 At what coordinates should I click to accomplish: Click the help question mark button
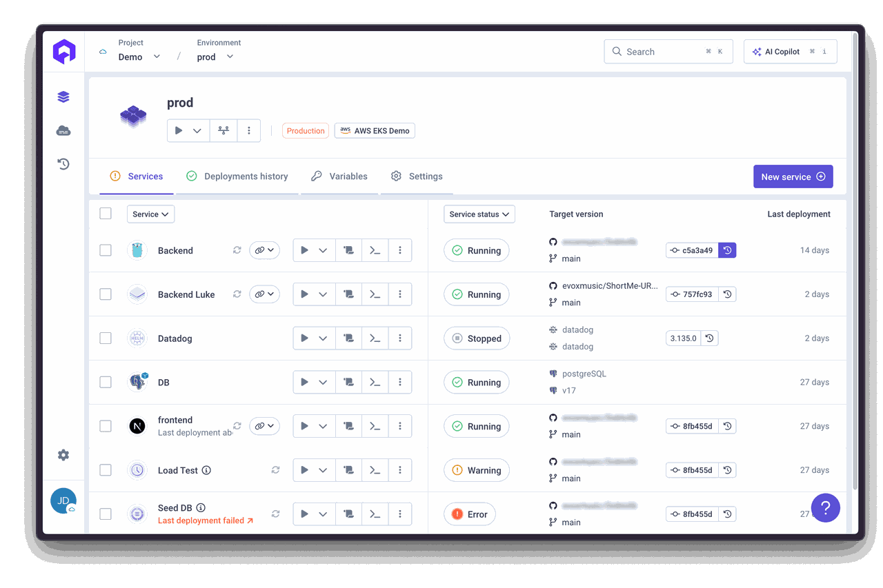tap(825, 508)
